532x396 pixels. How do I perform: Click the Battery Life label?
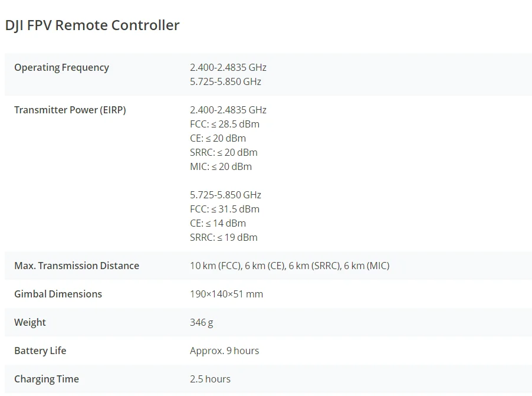pyautogui.click(x=40, y=351)
